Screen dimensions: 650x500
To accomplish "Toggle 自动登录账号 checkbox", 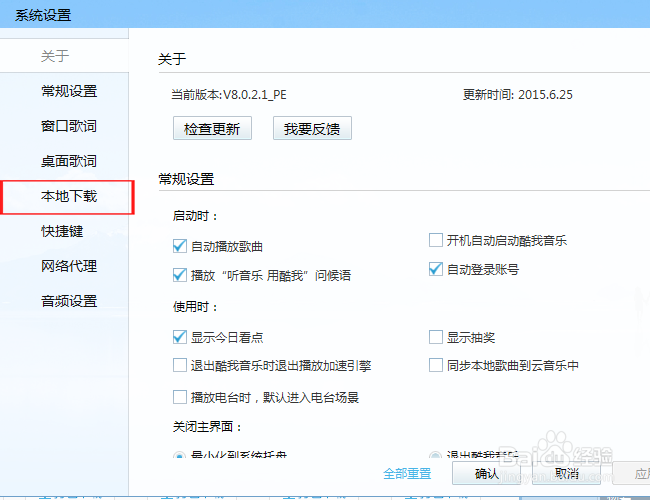I will (436, 269).
